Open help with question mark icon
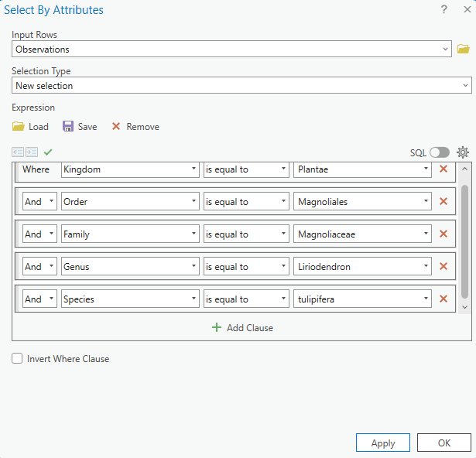Viewport: 476px width, 458px height. pos(443,9)
